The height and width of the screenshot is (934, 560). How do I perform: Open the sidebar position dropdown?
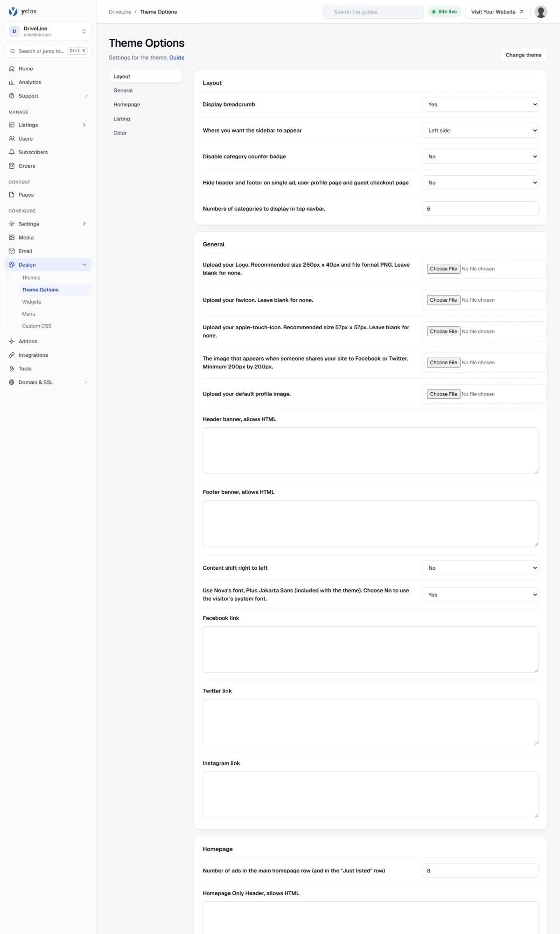[480, 131]
